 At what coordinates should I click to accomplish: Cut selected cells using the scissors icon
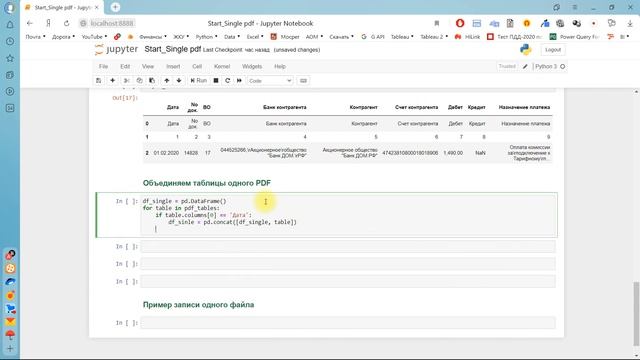click(127, 80)
